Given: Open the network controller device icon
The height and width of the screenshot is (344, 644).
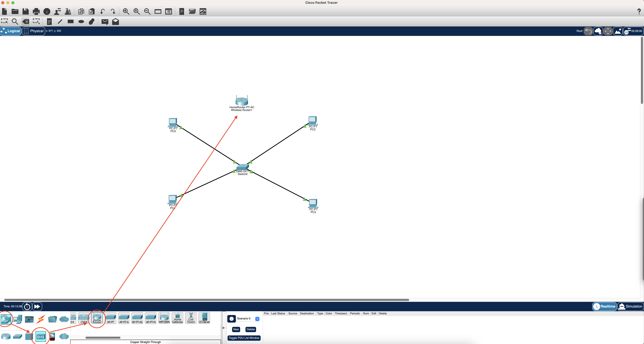Looking at the screenshot, I should (x=192, y=11).
